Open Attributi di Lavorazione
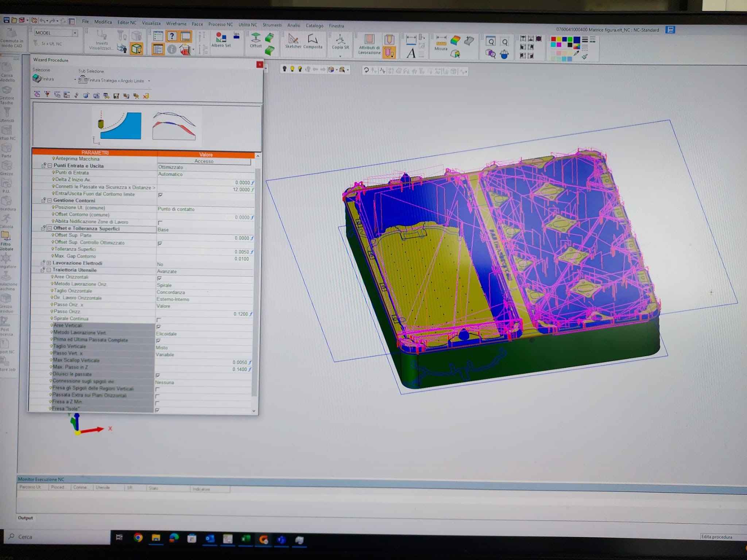Image resolution: width=747 pixels, height=560 pixels. coord(369,44)
